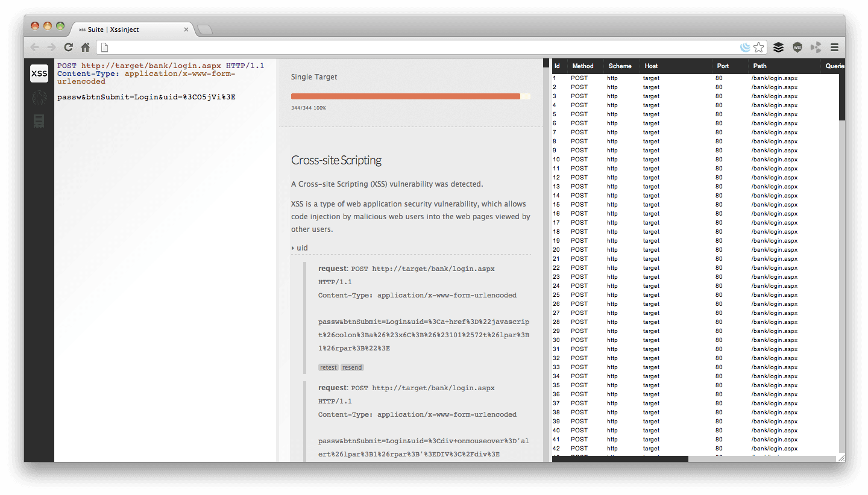
Task: Click the onmouseover payload request body
Action: click(x=424, y=447)
